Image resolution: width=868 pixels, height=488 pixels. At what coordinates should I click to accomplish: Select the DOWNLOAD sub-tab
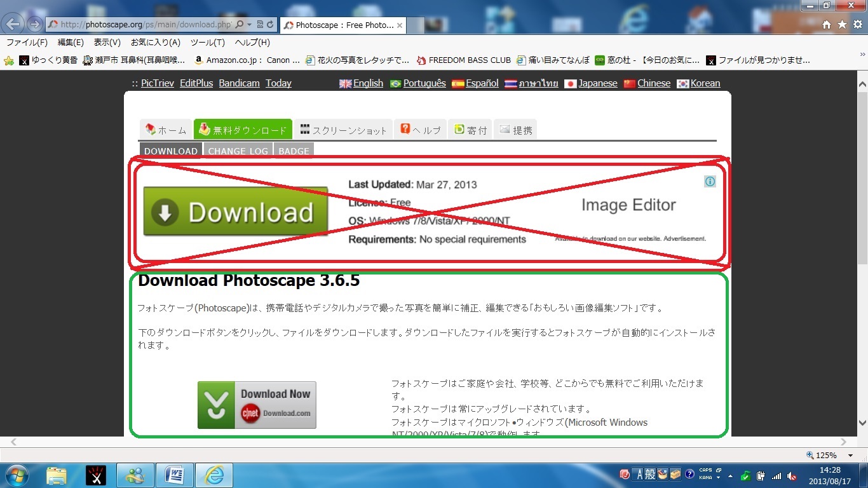(x=171, y=151)
